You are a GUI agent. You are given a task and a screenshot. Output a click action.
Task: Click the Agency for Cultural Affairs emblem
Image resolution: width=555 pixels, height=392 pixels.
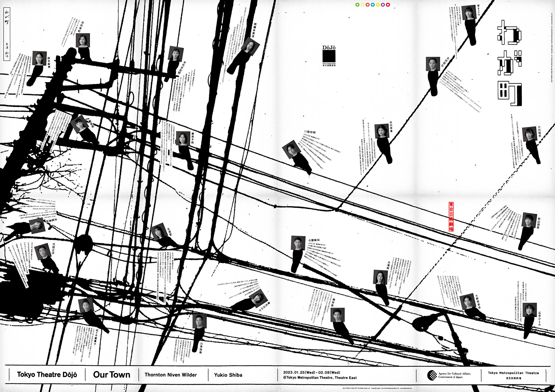coord(432,375)
